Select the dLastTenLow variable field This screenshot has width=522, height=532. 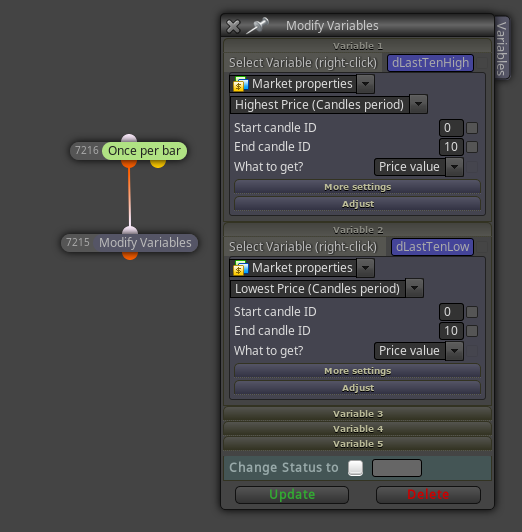click(x=432, y=247)
